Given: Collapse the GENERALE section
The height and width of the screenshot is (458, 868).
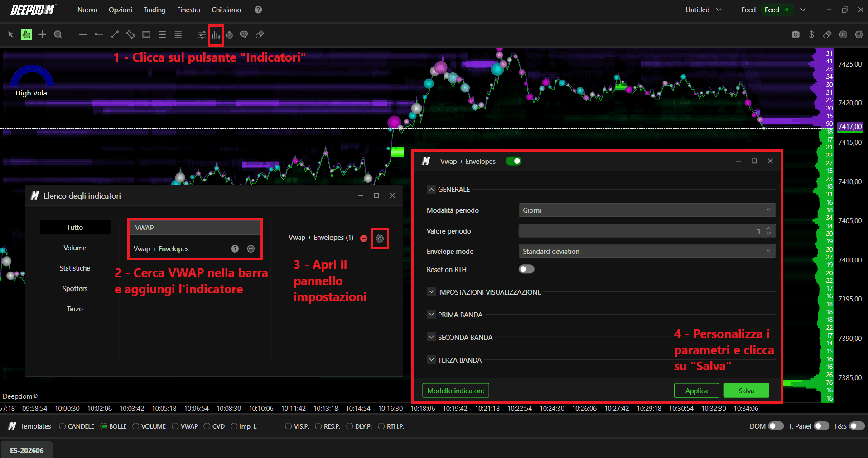Looking at the screenshot, I should click(432, 189).
